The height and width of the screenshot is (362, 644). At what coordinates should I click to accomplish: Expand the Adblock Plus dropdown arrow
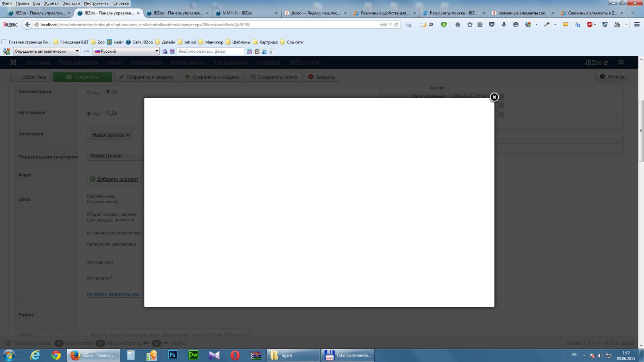[x=595, y=25]
